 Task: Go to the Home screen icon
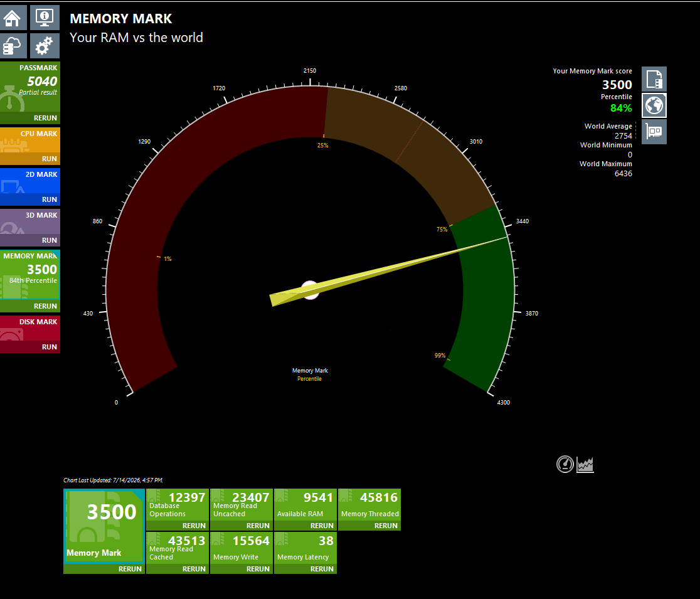coord(13,18)
